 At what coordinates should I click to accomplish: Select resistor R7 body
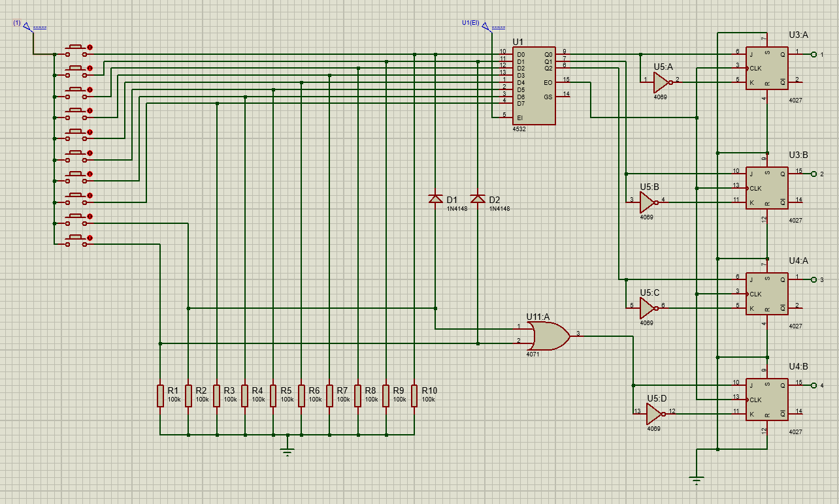[329, 396]
